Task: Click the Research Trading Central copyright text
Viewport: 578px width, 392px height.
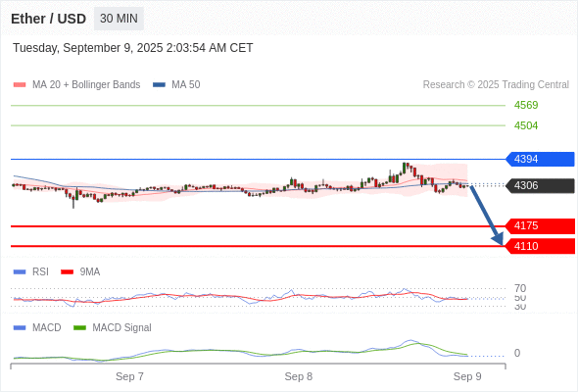Action: point(496,85)
